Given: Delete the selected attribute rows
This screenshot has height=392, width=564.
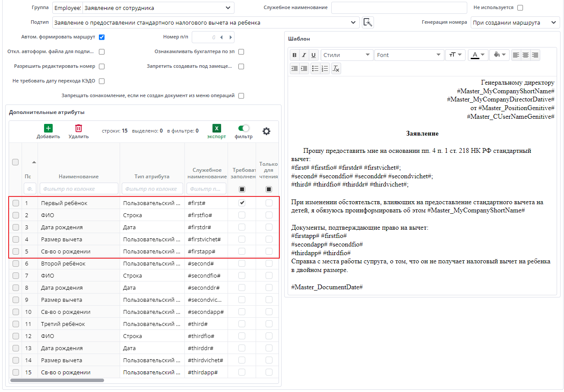Looking at the screenshot, I should [79, 132].
